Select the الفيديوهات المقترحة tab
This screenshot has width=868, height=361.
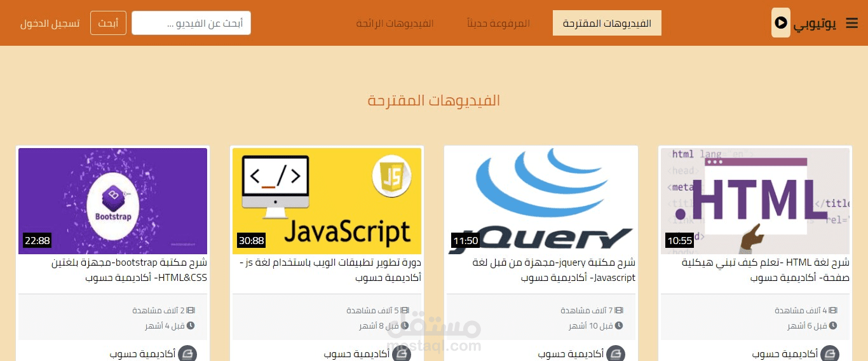point(607,23)
